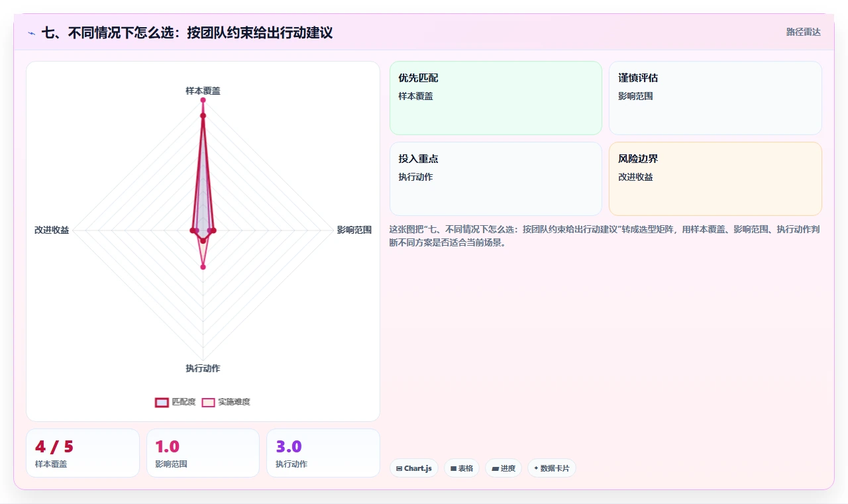Click the lightning icon beside the title
This screenshot has height=504, width=848.
point(32,32)
